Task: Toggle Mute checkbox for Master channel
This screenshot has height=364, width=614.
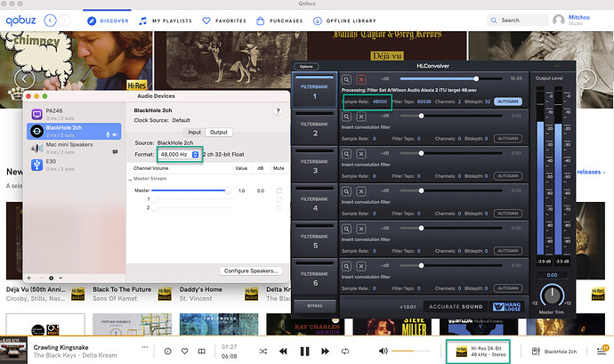Action: coord(279,190)
